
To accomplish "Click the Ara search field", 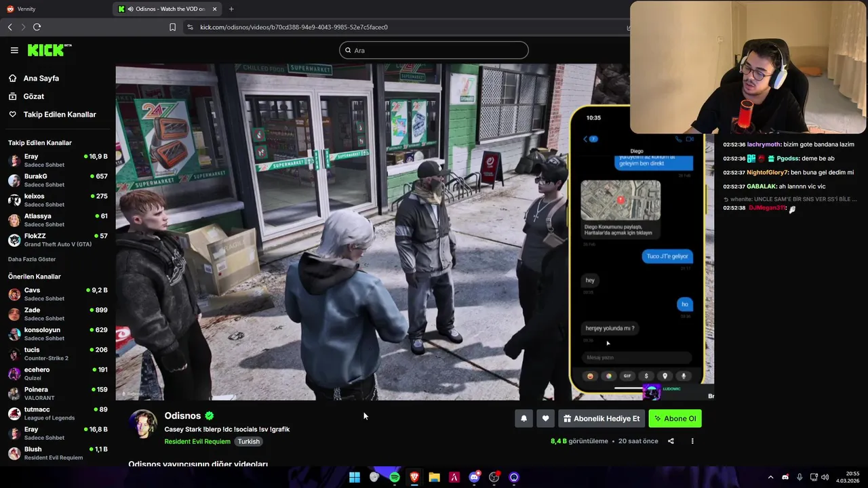I will (434, 50).
